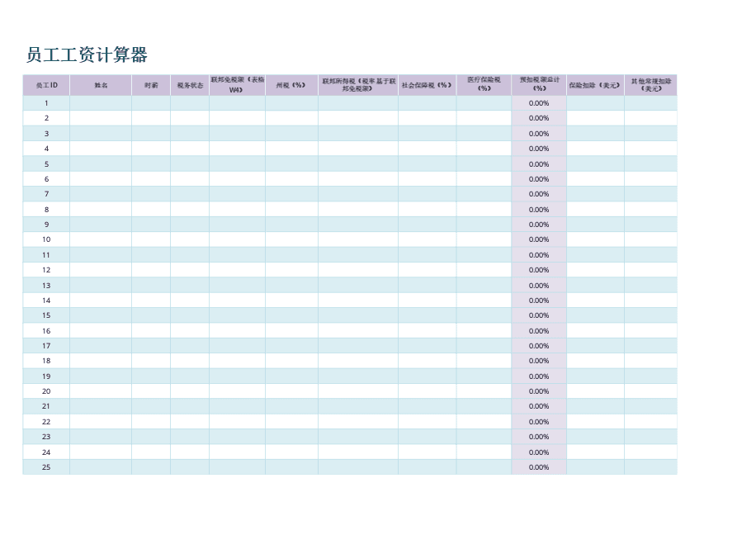Select the 联邦所得税 column header
This screenshot has width=756, height=535.
coord(358,85)
